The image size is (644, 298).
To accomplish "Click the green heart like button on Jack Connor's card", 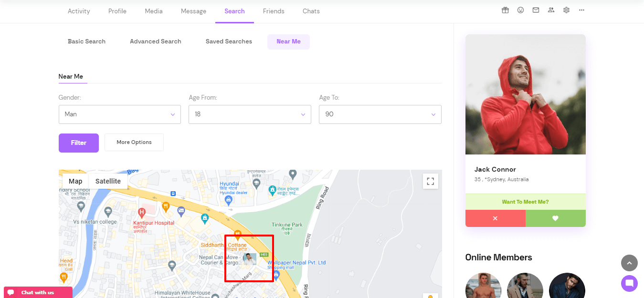I will pyautogui.click(x=555, y=218).
